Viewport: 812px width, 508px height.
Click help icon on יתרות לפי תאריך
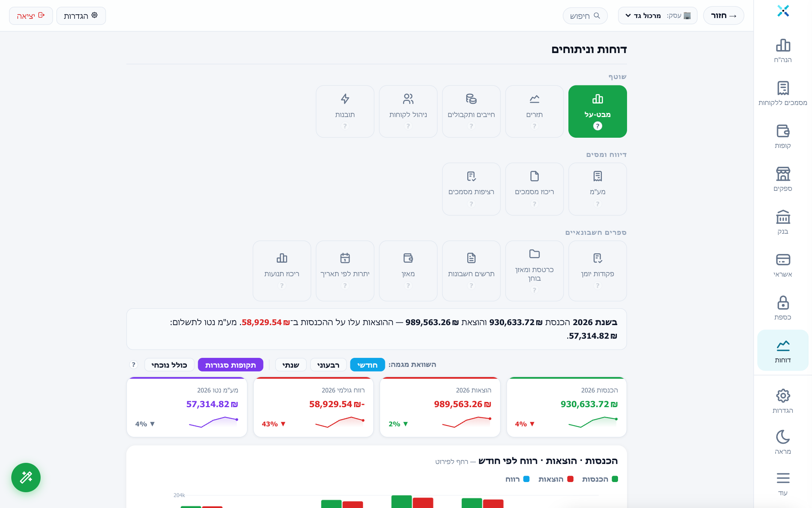click(x=345, y=286)
